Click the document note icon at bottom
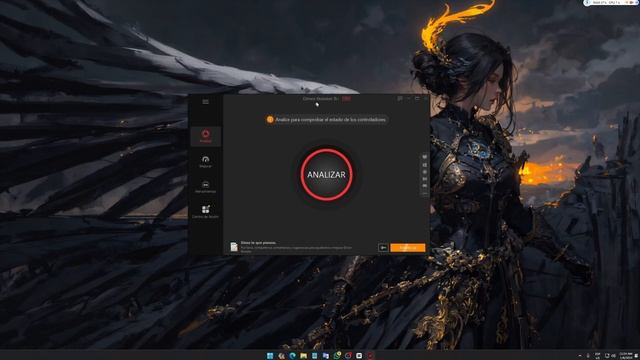640x360 pixels. (234, 247)
